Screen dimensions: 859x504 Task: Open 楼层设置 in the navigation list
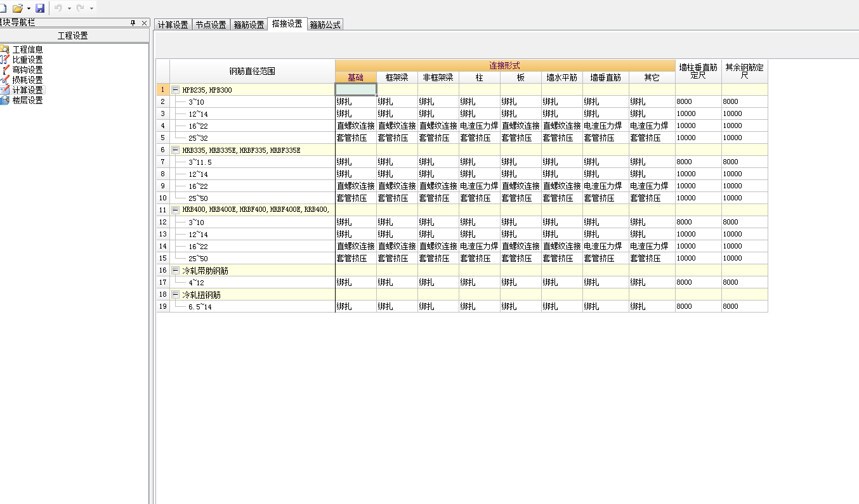(x=27, y=100)
